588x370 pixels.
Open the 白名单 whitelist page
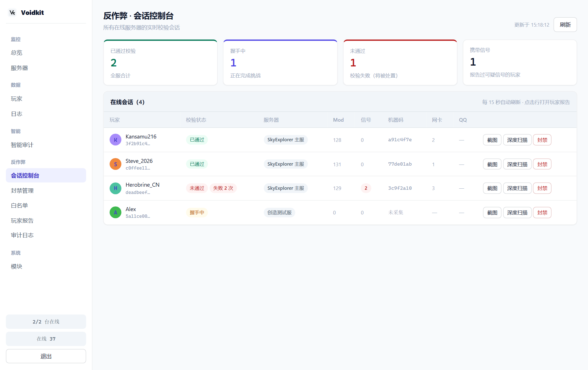pos(46,205)
